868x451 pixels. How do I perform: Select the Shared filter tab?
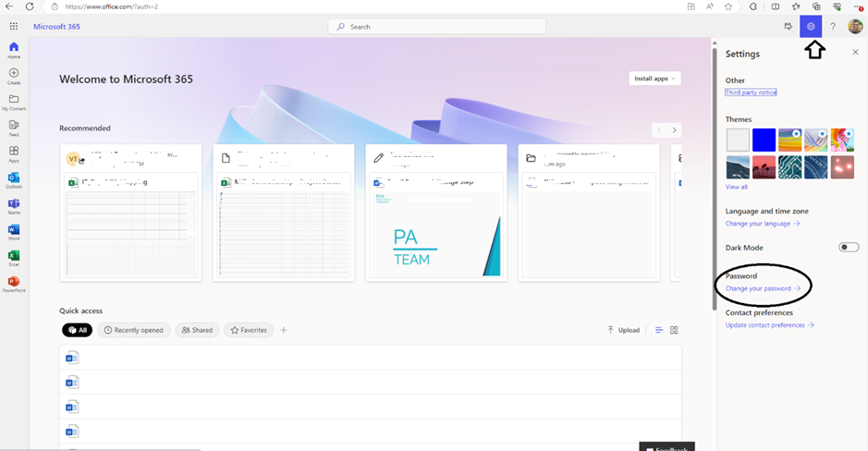pyautogui.click(x=197, y=330)
